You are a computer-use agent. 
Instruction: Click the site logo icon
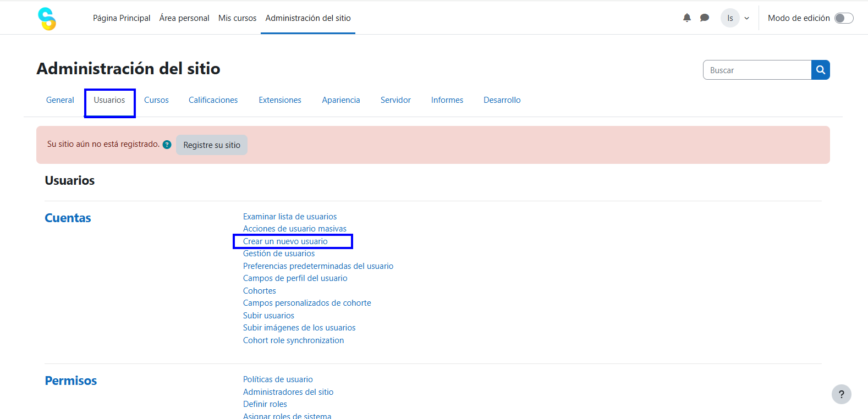(47, 19)
